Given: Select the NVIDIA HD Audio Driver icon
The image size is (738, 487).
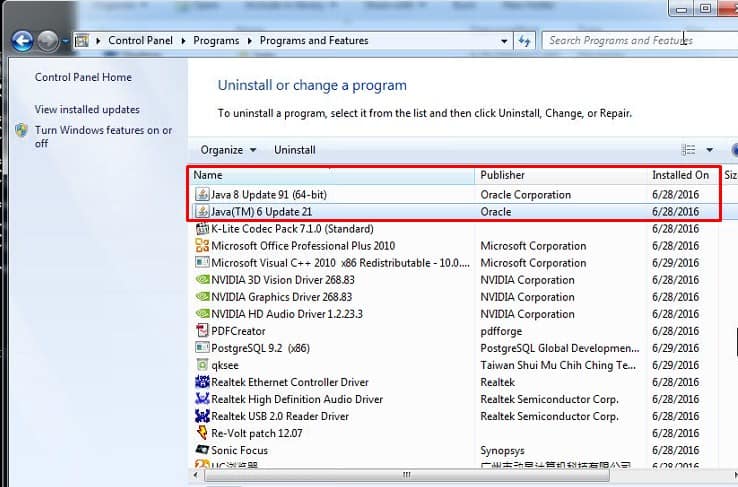Looking at the screenshot, I should coord(202,313).
